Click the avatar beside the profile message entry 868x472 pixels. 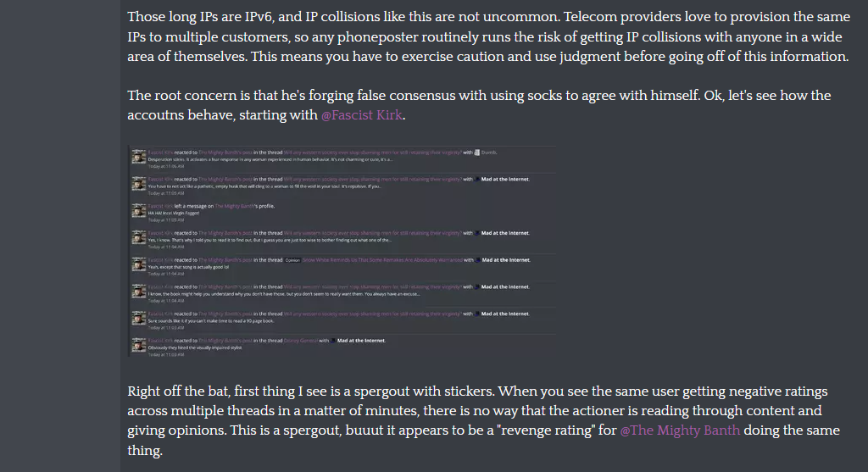138,211
